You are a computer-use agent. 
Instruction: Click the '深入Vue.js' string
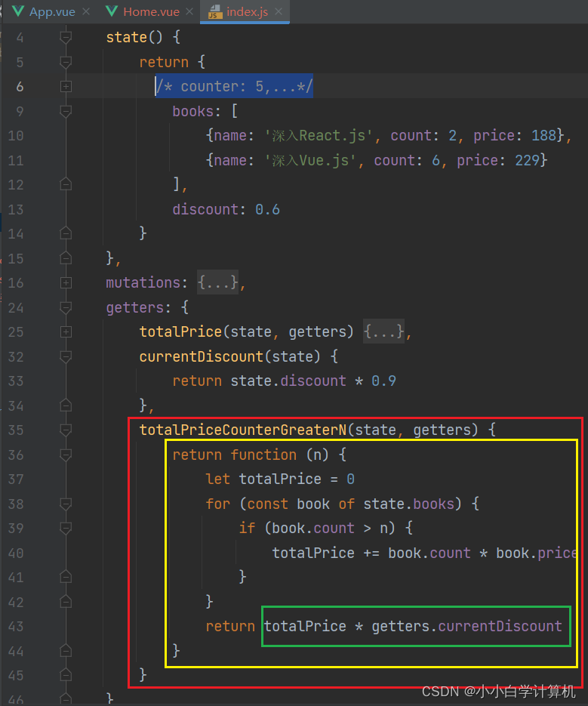[311, 160]
